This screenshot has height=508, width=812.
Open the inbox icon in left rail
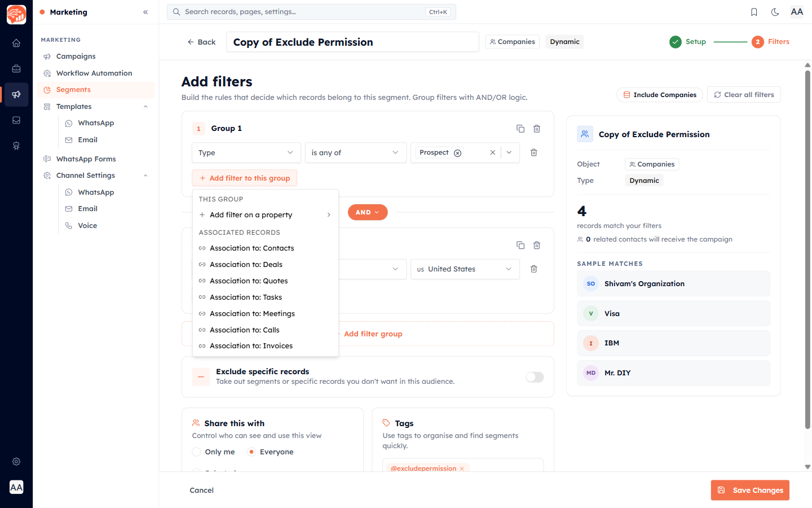point(16,120)
